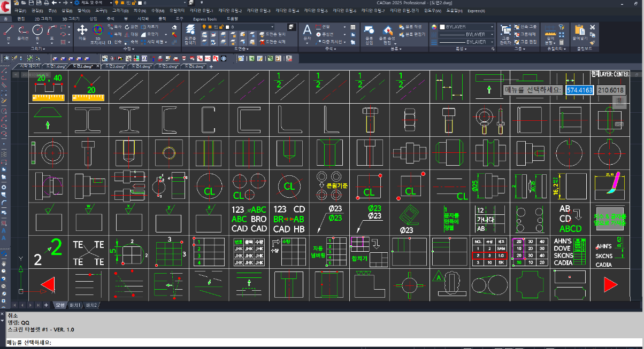The height and width of the screenshot is (349, 644).
Task: Click the 그룹해제 button
Action: (x=526, y=34)
